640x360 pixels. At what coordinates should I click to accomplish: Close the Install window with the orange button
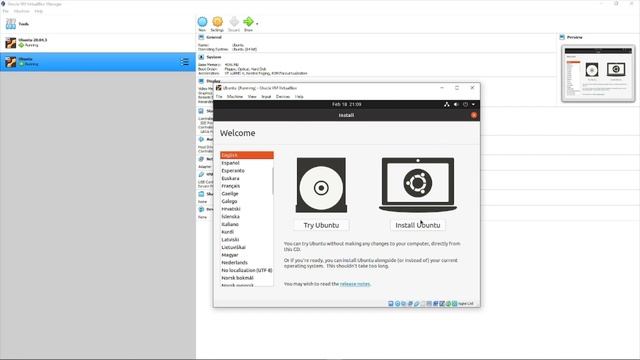474,115
